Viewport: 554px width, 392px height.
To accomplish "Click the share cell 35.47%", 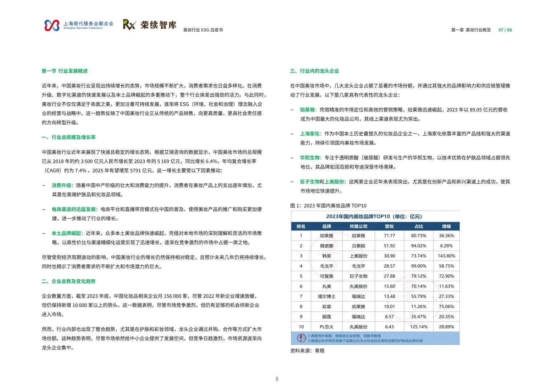I will pos(419,317).
